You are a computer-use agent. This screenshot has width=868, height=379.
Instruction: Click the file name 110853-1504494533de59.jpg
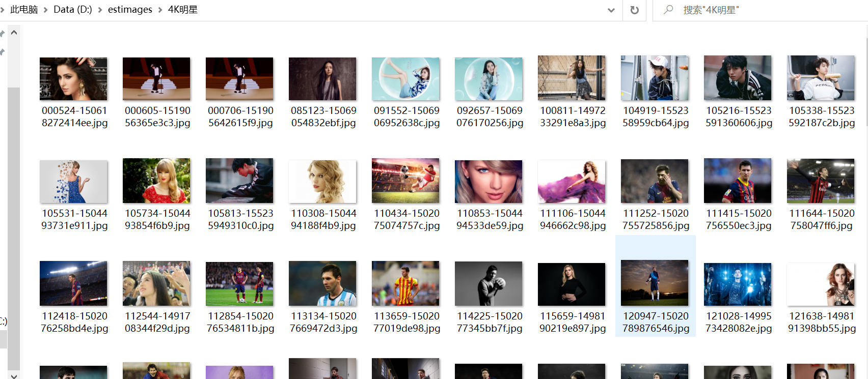tap(490, 219)
